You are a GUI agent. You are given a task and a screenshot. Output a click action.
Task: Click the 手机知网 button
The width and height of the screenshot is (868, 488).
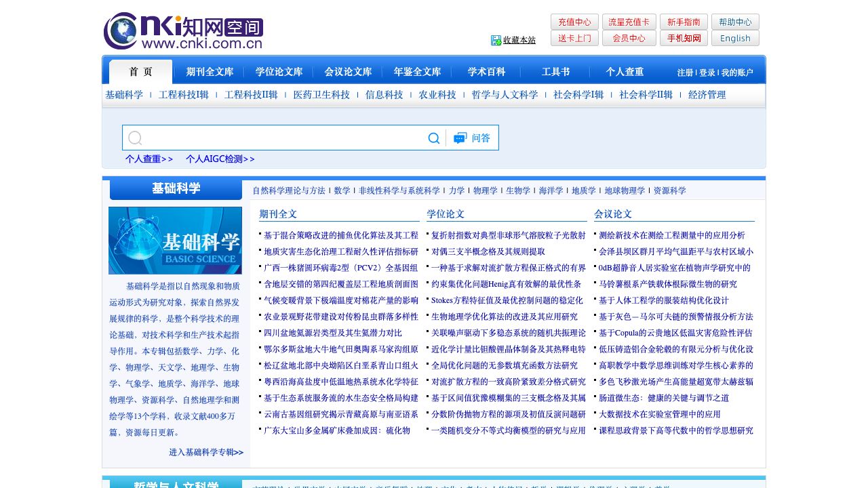(x=684, y=38)
